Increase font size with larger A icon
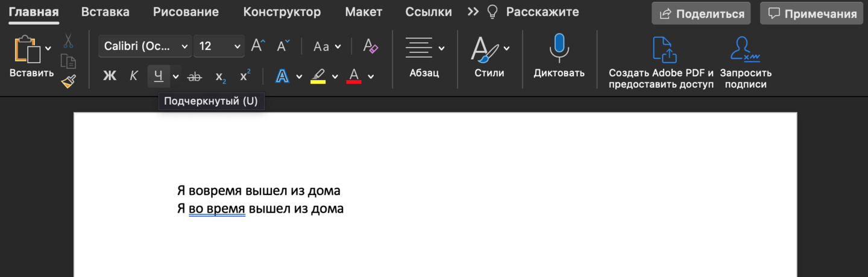Image resolution: width=868 pixels, height=277 pixels. (x=258, y=46)
